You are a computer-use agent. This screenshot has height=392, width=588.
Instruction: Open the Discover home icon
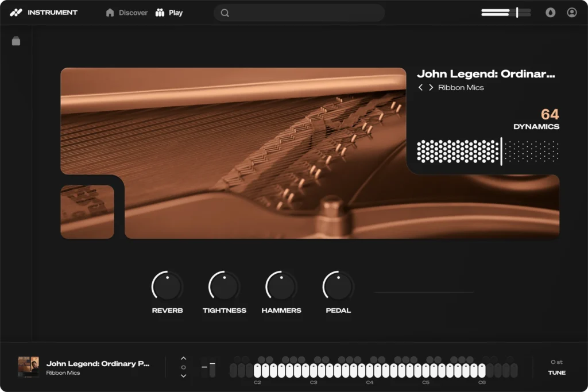coord(109,12)
